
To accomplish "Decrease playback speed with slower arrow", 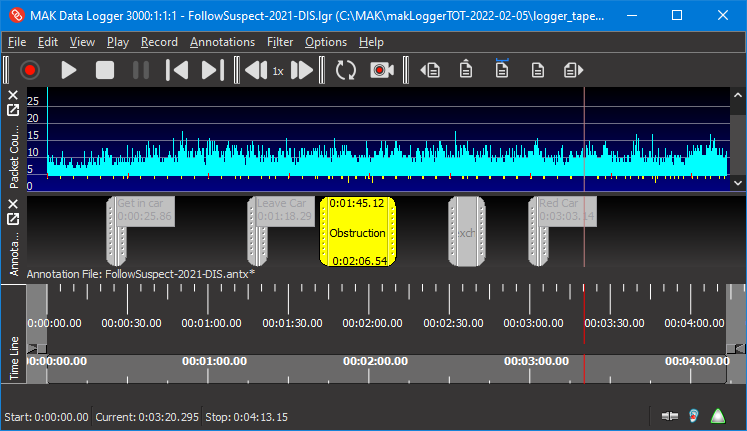I will [x=255, y=70].
